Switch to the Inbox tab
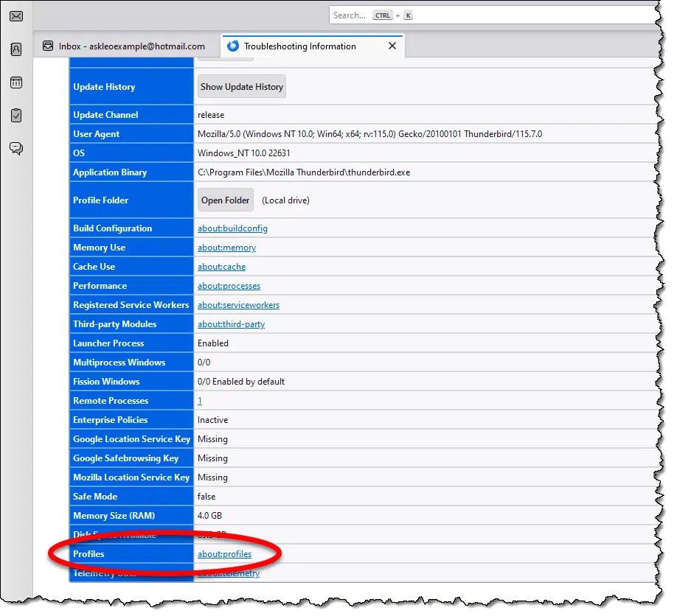 point(124,46)
